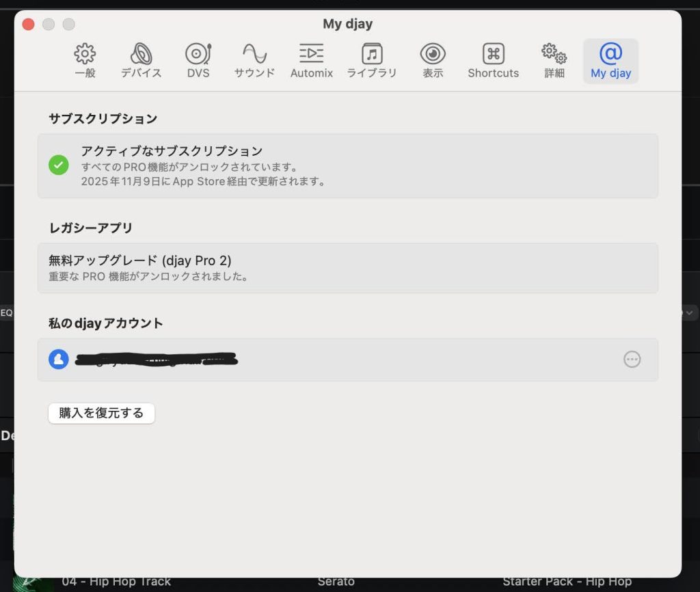The width and height of the screenshot is (700, 592).
Task: Select the 無料アップグレード (djay Pro 2) row
Action: pyautogui.click(x=347, y=268)
